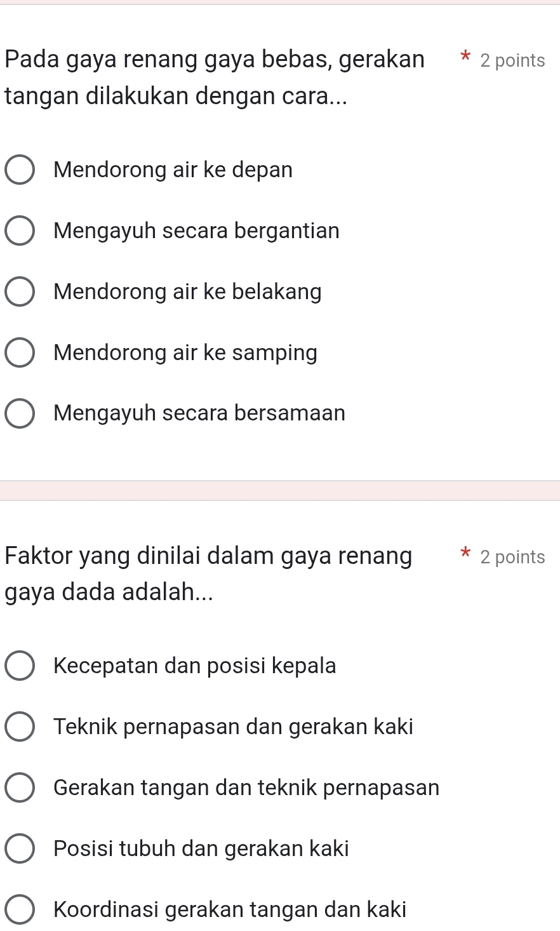The image size is (560, 931).
Task: Click the continuation line 'gaya dada adalah...'
Action: coord(109,593)
